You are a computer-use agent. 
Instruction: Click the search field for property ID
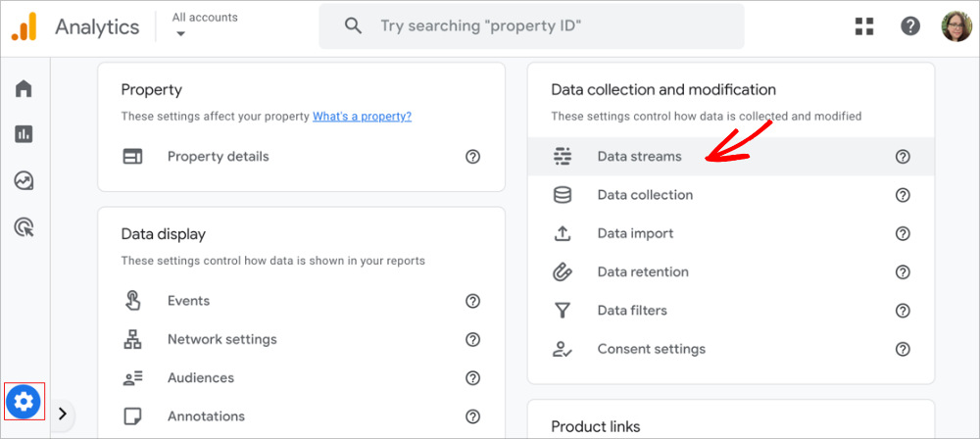[531, 26]
